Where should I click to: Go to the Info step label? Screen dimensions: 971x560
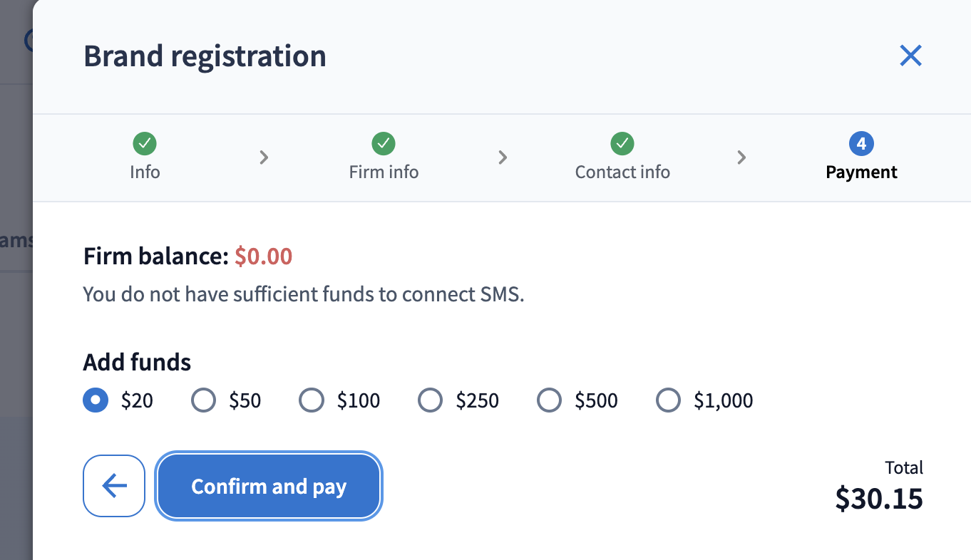point(145,172)
